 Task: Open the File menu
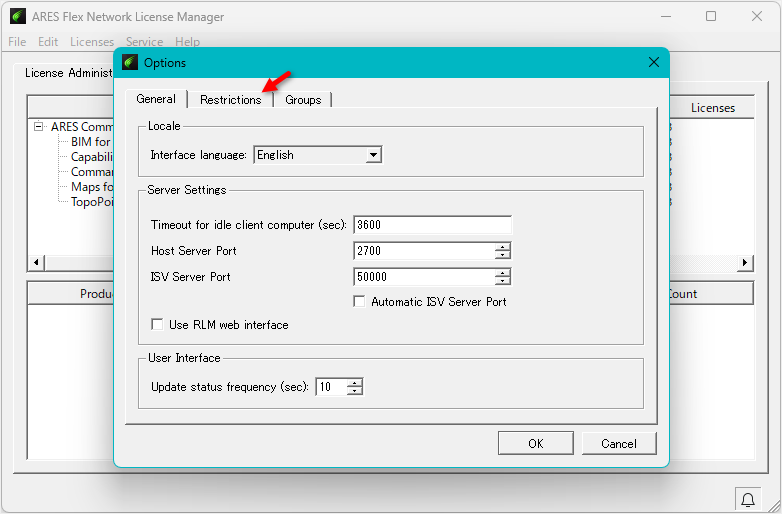pyautogui.click(x=17, y=42)
